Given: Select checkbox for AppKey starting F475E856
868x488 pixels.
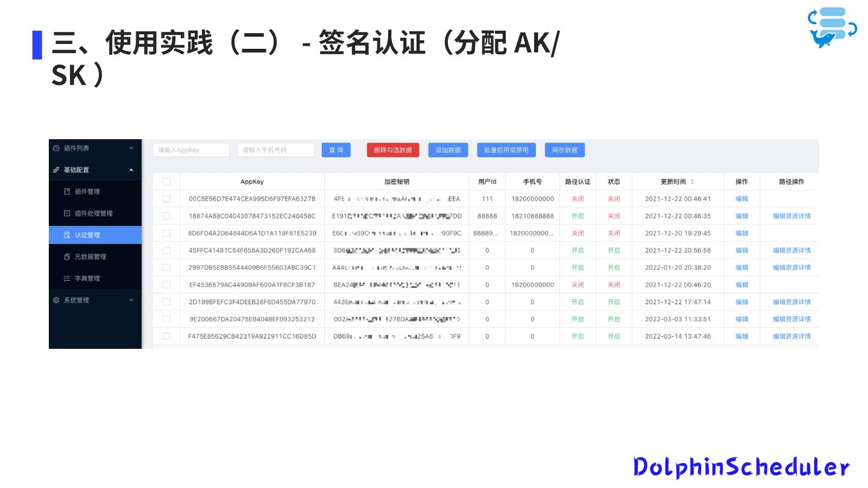Looking at the screenshot, I should pos(166,336).
